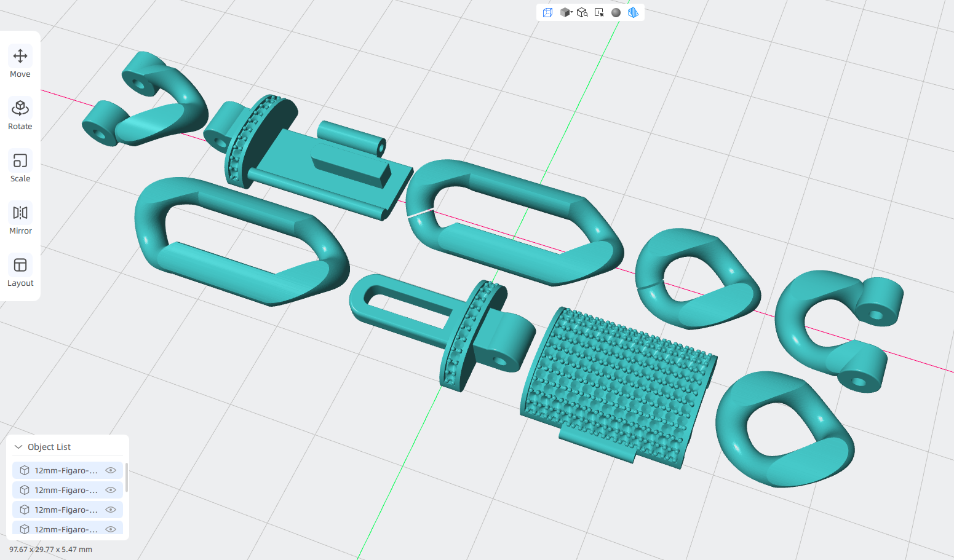954x560 pixels.
Task: Open the Mirror tool
Action: tap(20, 219)
